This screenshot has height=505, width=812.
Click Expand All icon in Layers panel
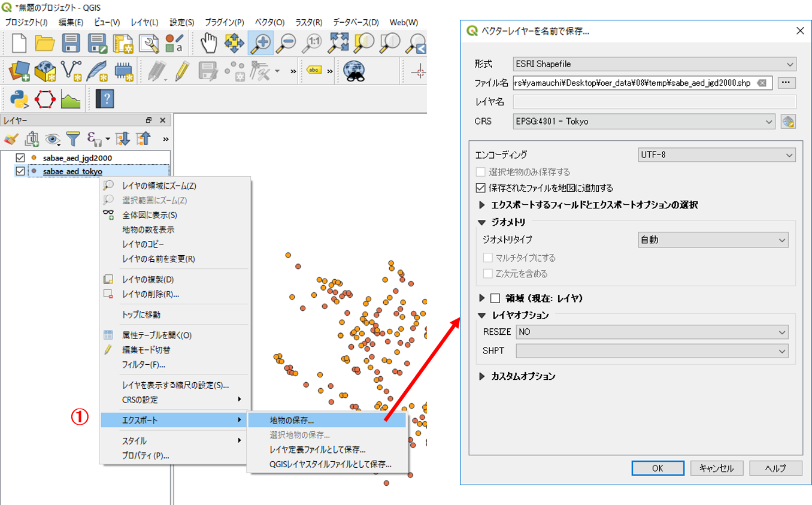tap(123, 139)
